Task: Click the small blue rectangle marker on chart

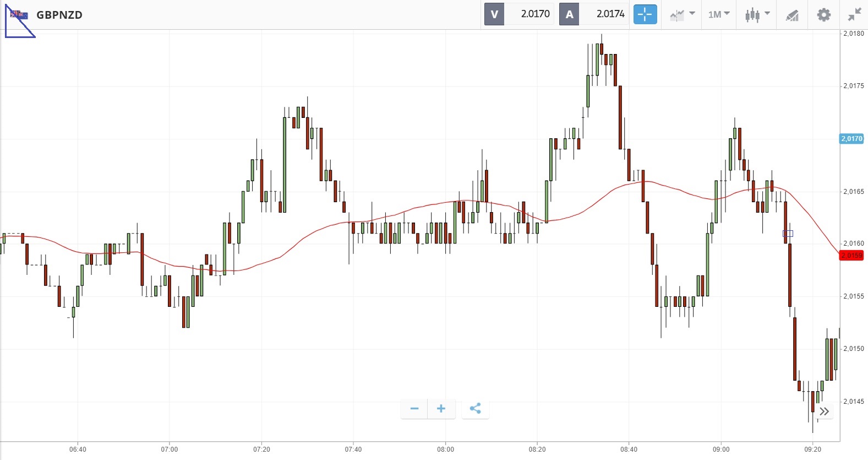Action: (788, 234)
